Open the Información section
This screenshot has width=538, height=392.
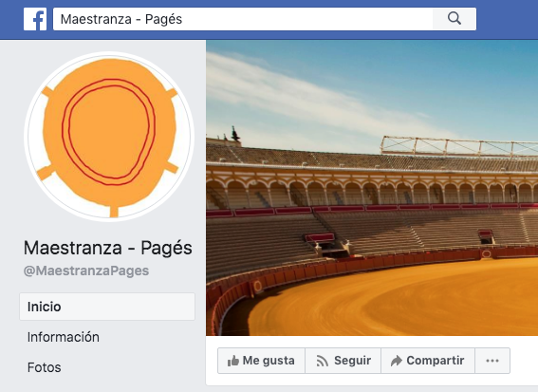coord(64,337)
